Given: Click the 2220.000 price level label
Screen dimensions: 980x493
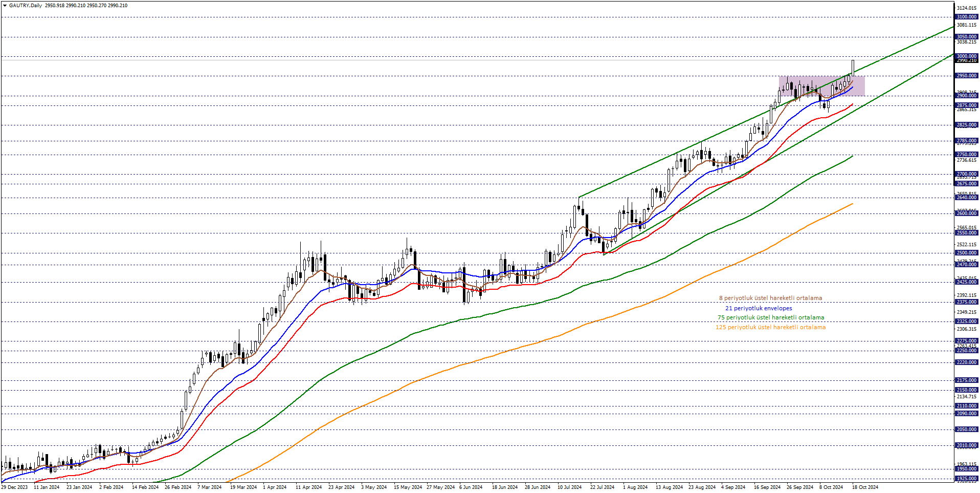Looking at the screenshot, I should tap(966, 362).
